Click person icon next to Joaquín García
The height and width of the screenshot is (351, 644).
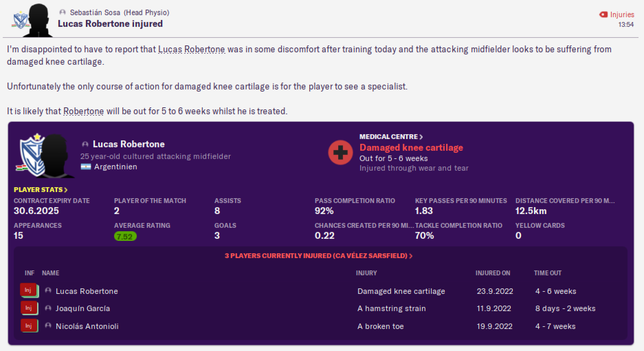coord(48,308)
